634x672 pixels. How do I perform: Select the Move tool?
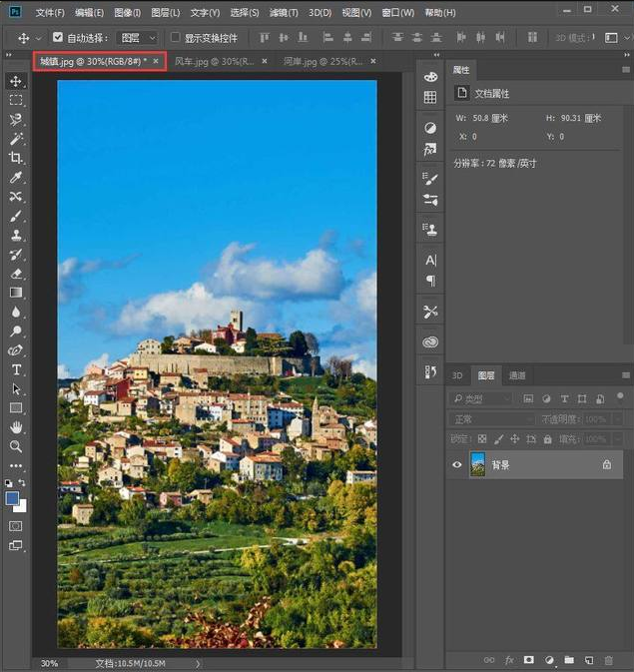tap(16, 81)
